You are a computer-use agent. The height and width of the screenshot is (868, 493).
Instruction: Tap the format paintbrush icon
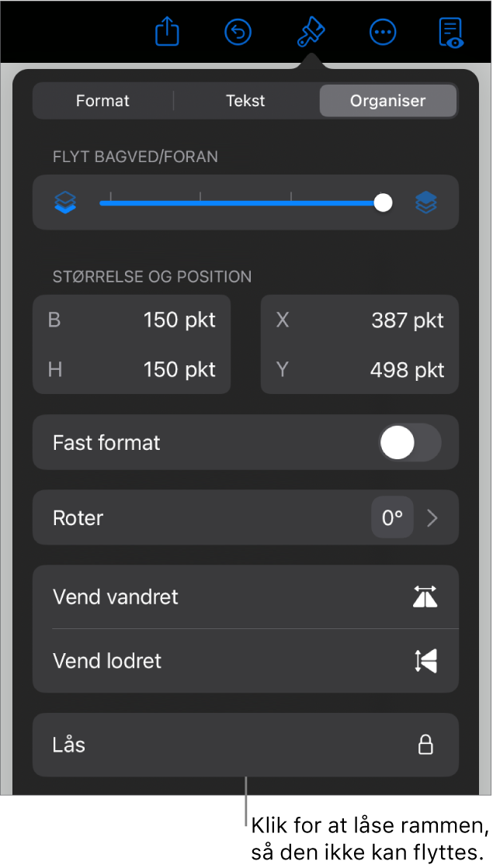click(x=311, y=32)
